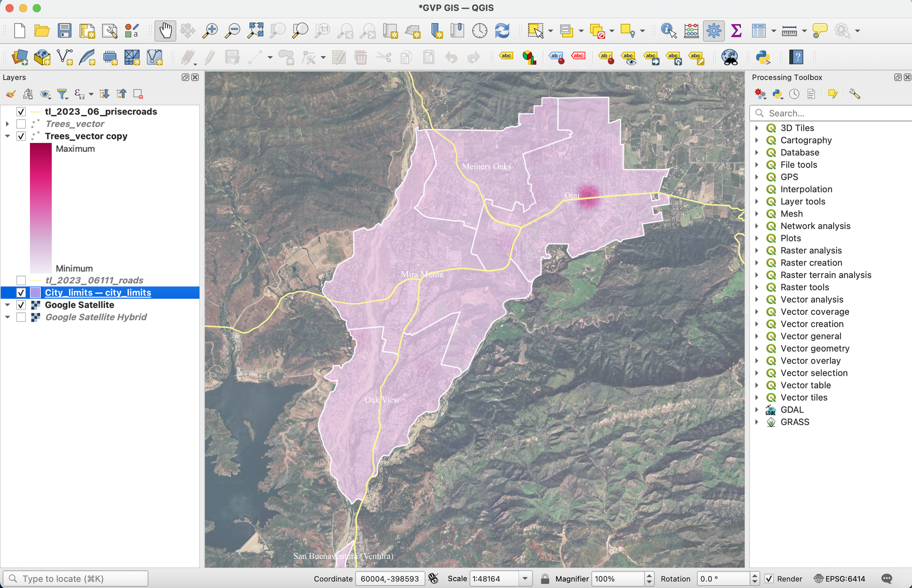Open the Scale dropdown arrow
The image size is (912, 588).
[525, 579]
